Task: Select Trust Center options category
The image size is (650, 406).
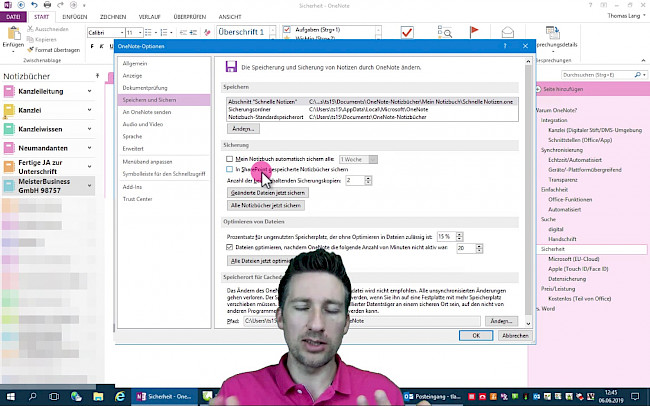Action: coord(164,199)
